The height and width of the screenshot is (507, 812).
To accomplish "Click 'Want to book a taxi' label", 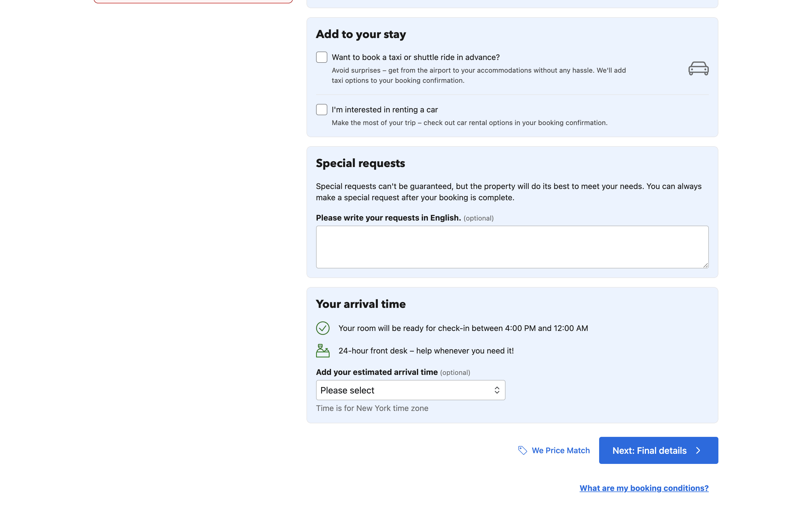I will 415,57.
